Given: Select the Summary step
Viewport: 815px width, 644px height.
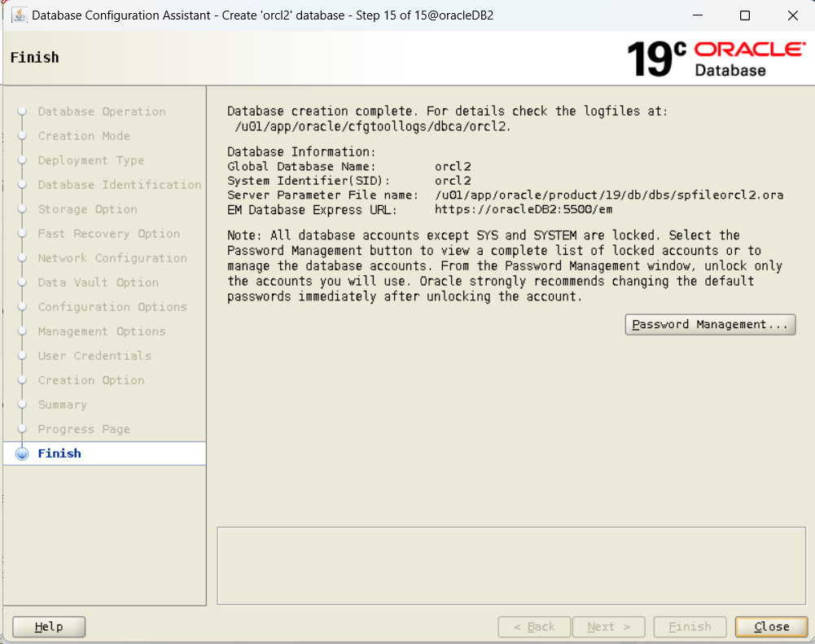Looking at the screenshot, I should click(63, 405).
